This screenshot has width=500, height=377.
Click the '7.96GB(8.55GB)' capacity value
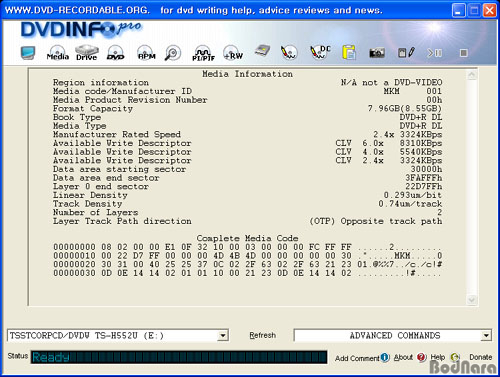(405, 109)
